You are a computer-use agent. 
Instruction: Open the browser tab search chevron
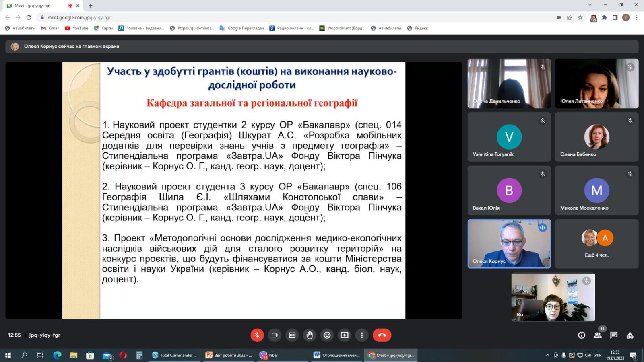590,5
